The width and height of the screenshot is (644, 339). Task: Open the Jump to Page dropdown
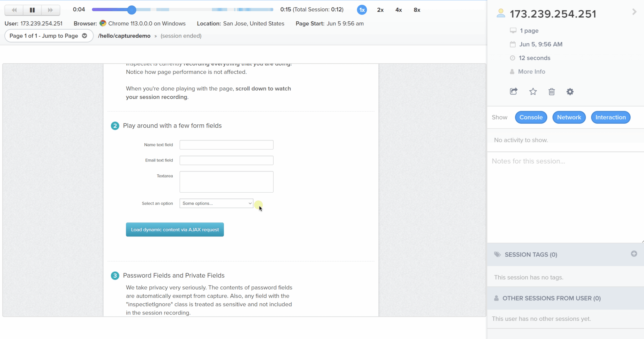click(49, 36)
